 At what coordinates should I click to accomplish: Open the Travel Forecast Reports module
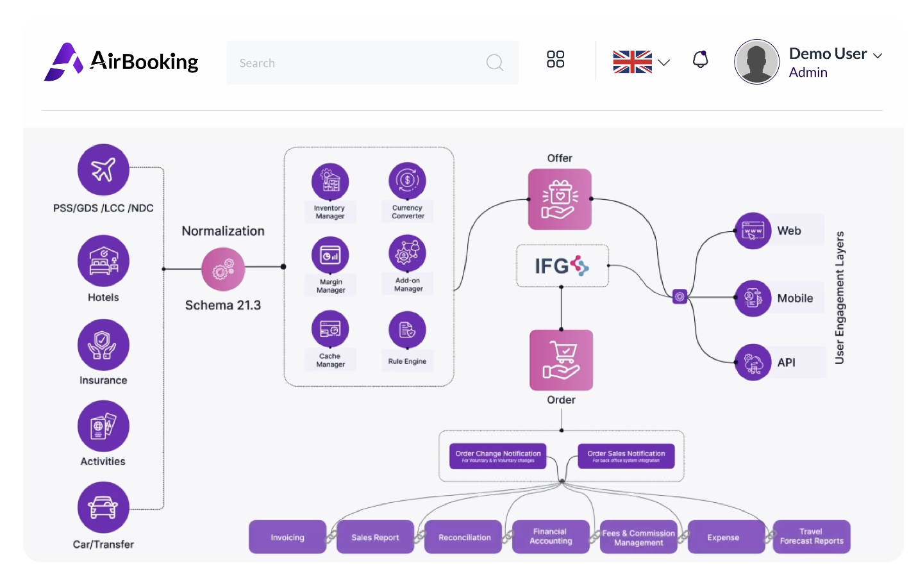pyautogui.click(x=812, y=537)
